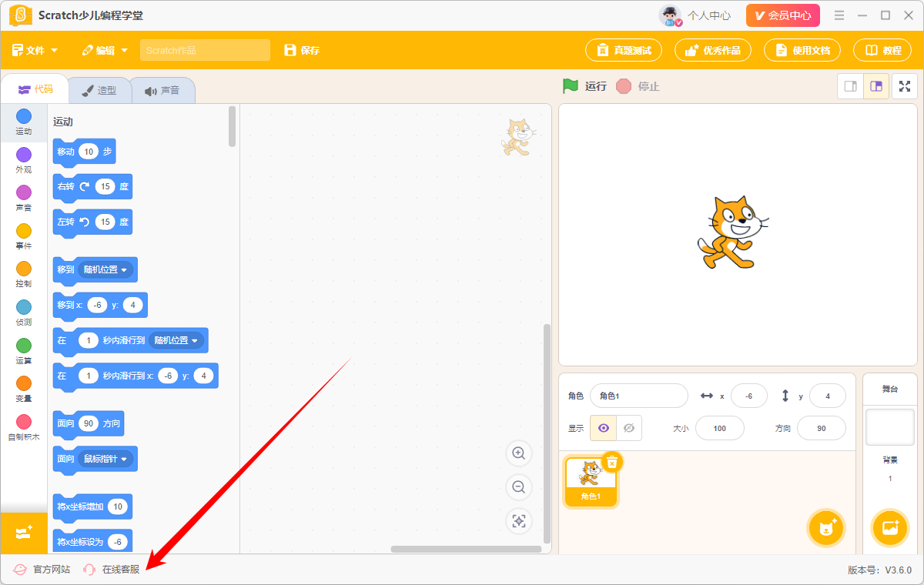This screenshot has height=585, width=924.
Task: Select the 外观 (Looks) category circle
Action: 24,155
